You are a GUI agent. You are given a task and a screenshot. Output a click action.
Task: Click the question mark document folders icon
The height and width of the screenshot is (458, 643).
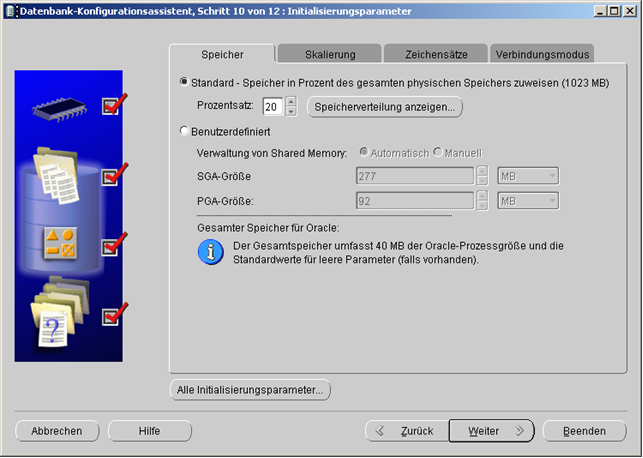coord(59,312)
